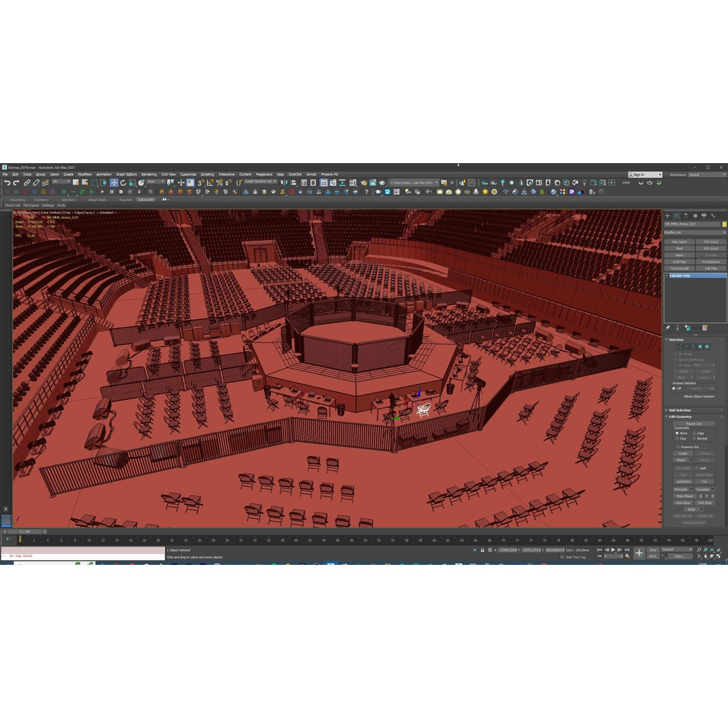Open the View reference coordinate dropdown

[156, 181]
